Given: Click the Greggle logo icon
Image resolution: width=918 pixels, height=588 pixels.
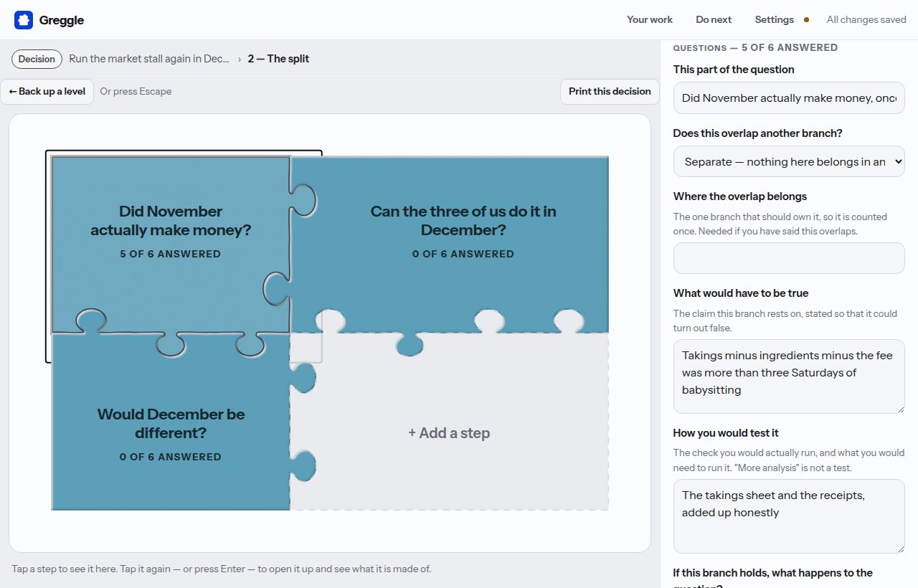Looking at the screenshot, I should pyautogui.click(x=24, y=20).
